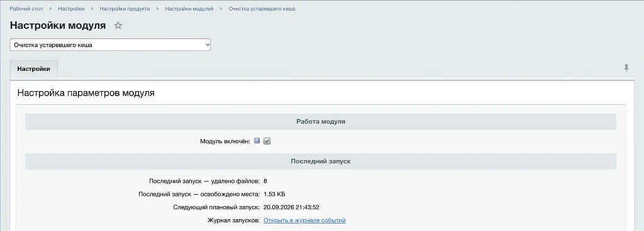Go to Настройки продукта breadcrumb

coord(125,9)
